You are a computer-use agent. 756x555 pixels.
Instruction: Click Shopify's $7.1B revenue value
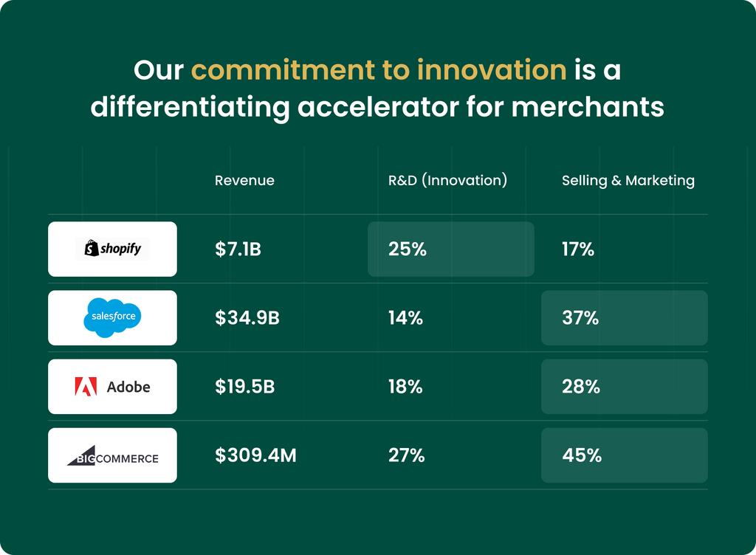tap(238, 249)
